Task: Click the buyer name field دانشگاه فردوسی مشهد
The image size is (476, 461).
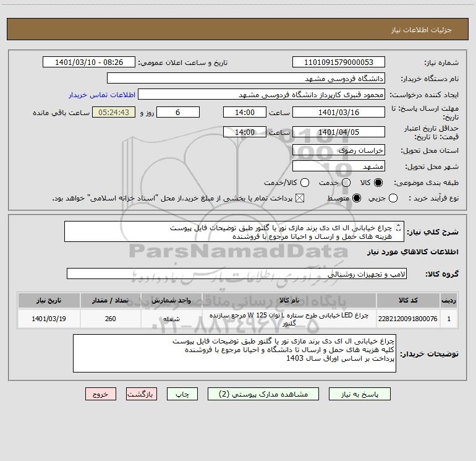Action: click(246, 79)
